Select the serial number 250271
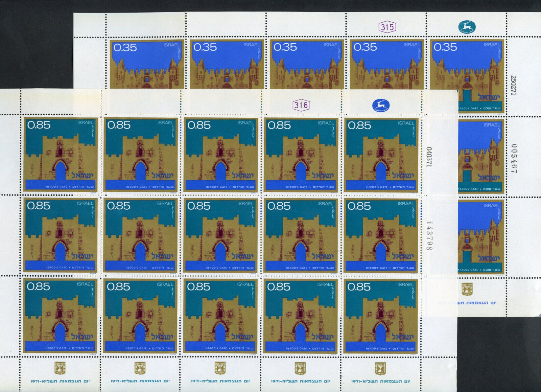Screen dimensions: 541x392 point(513,85)
